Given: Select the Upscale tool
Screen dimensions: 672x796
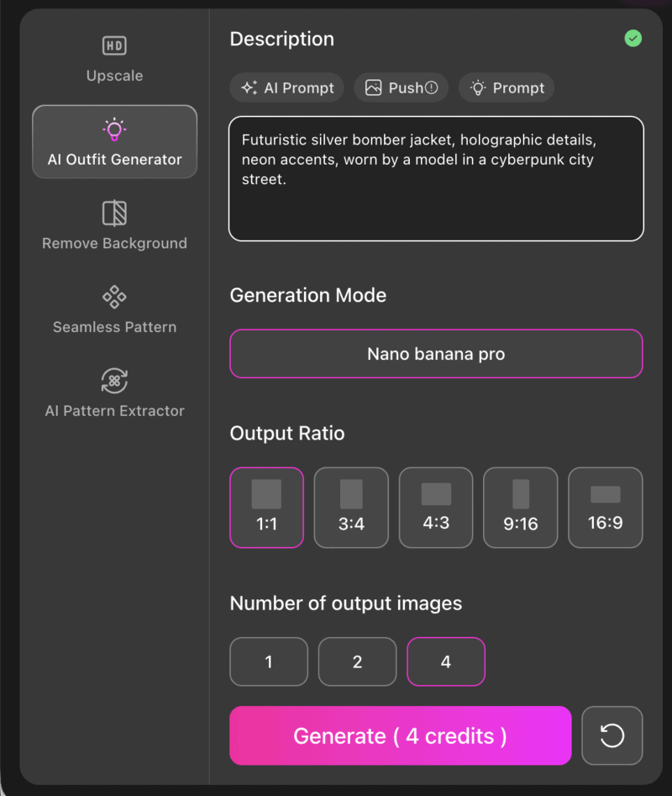Looking at the screenshot, I should click(114, 59).
